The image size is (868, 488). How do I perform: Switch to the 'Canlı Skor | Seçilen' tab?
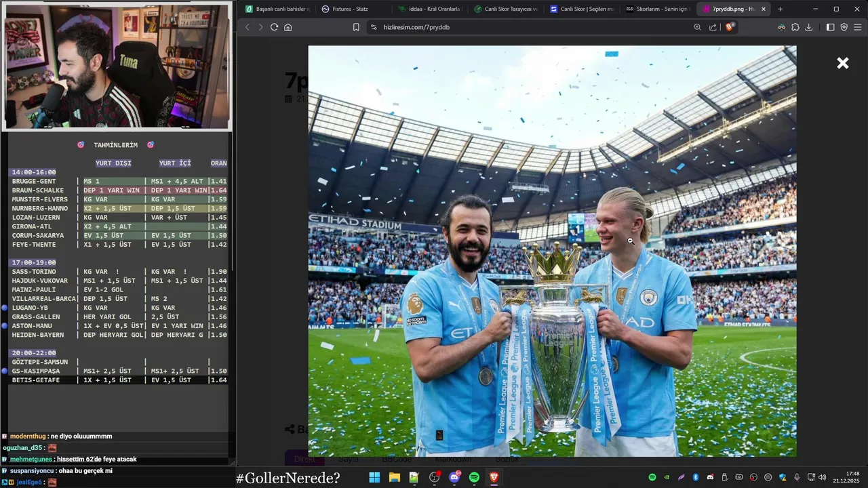click(582, 9)
